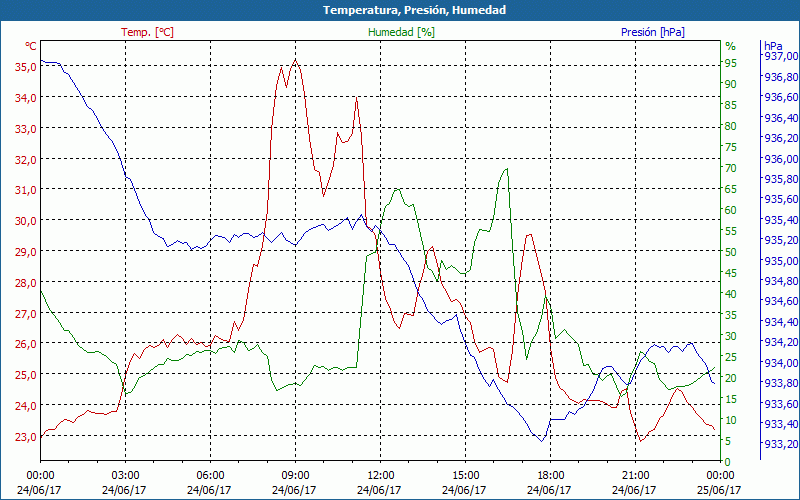Click the 95 humidity axis value
The width and height of the screenshot is (800, 500).
731,63
